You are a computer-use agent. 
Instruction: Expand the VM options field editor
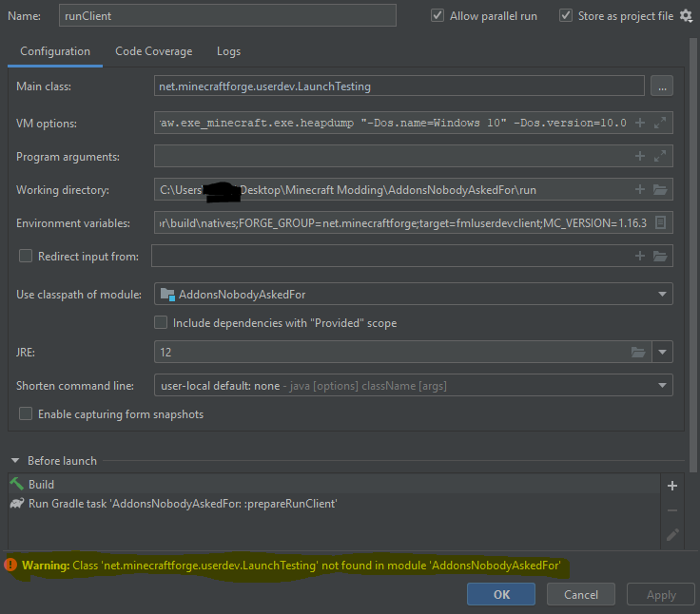[661, 123]
